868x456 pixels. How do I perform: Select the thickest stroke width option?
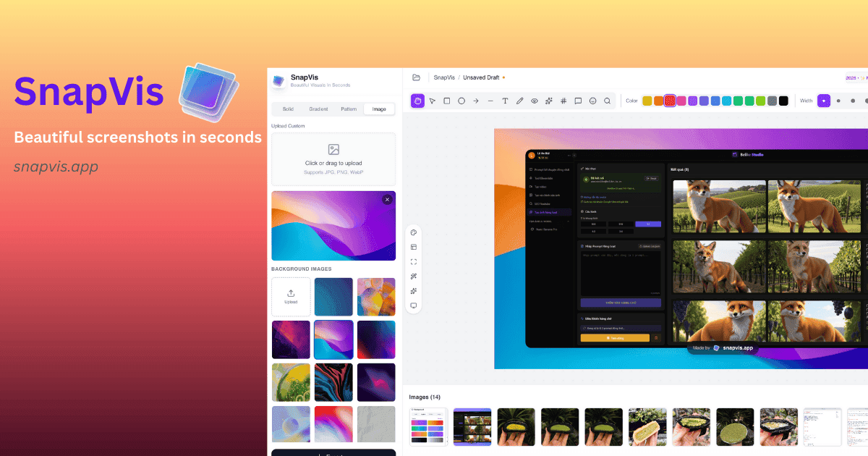tap(867, 101)
